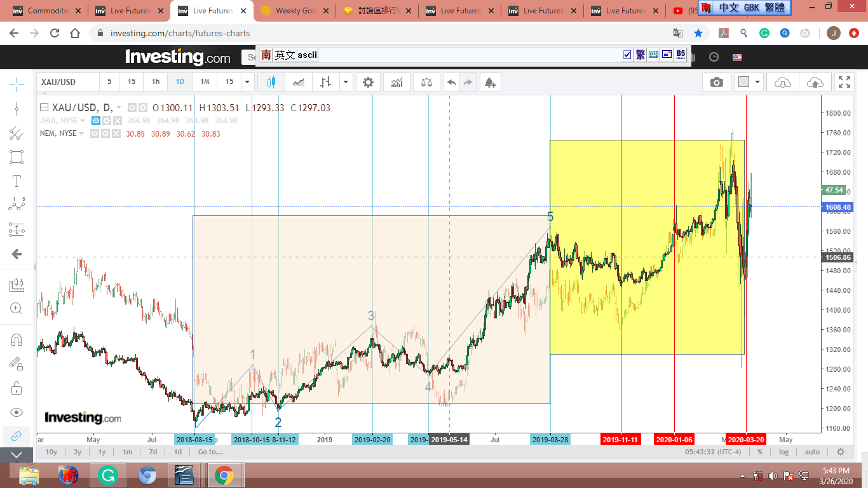Set chart range to 3y

pyautogui.click(x=77, y=452)
